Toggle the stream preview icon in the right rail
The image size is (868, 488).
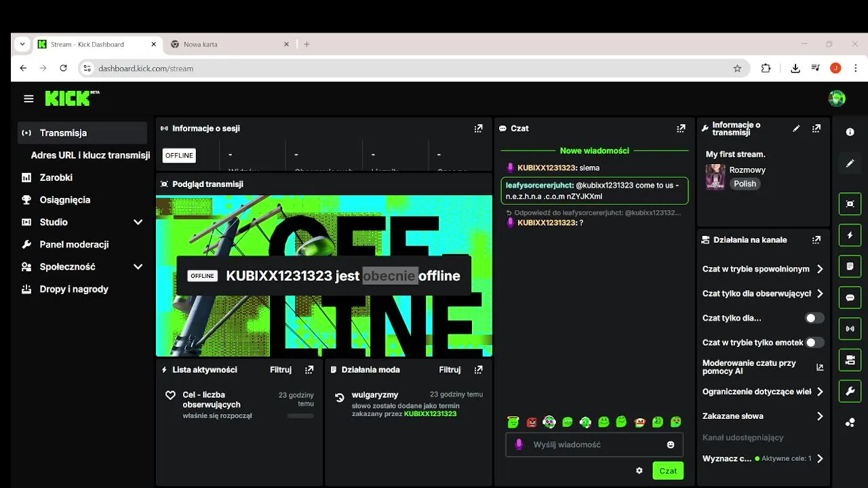pyautogui.click(x=850, y=203)
